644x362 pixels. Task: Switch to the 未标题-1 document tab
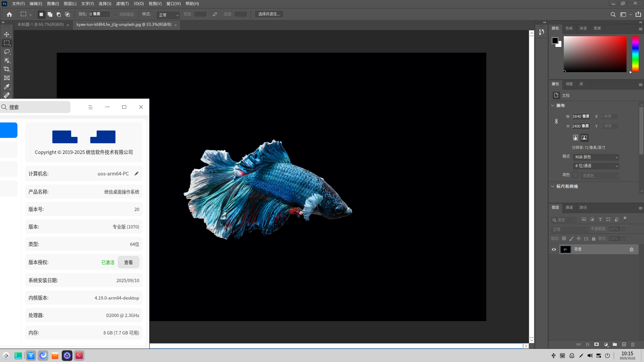pyautogui.click(x=41, y=24)
